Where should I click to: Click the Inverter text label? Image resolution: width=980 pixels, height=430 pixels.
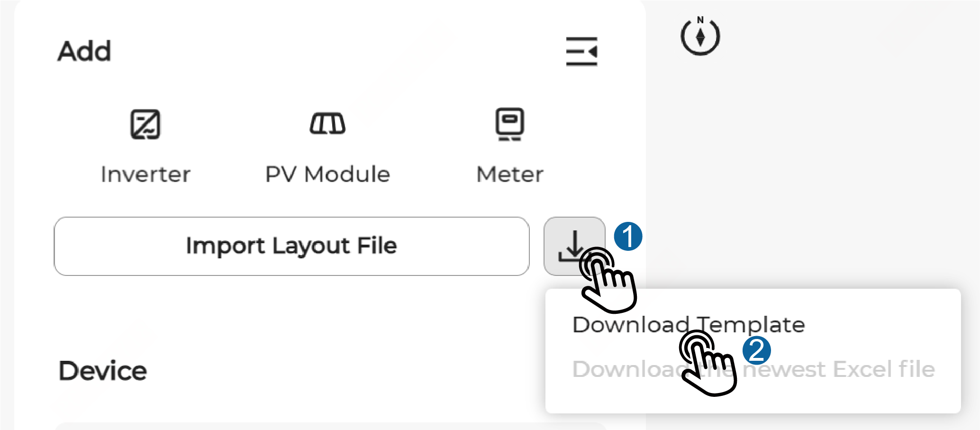click(145, 174)
